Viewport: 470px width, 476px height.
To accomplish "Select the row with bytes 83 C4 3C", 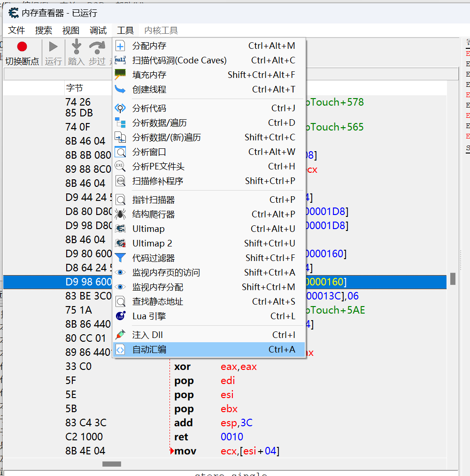I will coord(225,422).
